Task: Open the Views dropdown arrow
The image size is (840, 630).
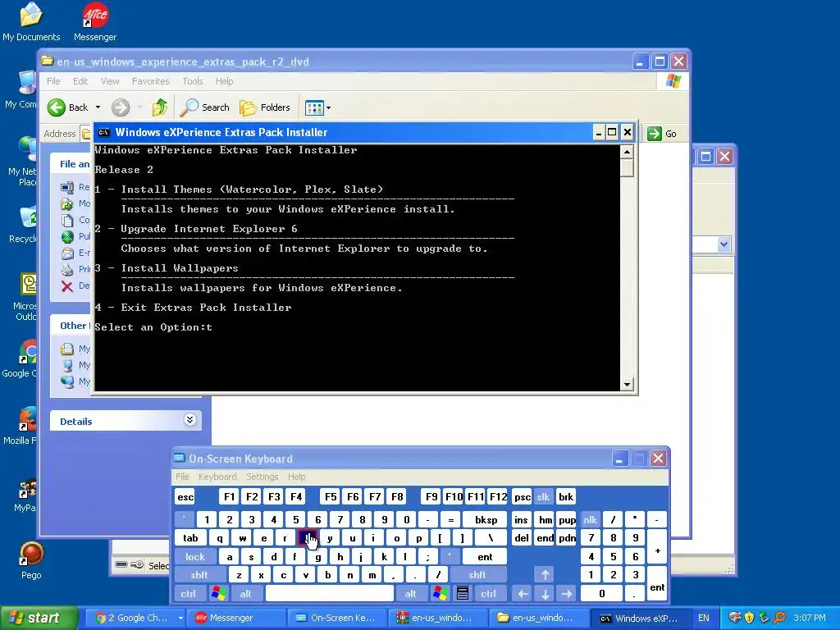Action: coord(328,107)
